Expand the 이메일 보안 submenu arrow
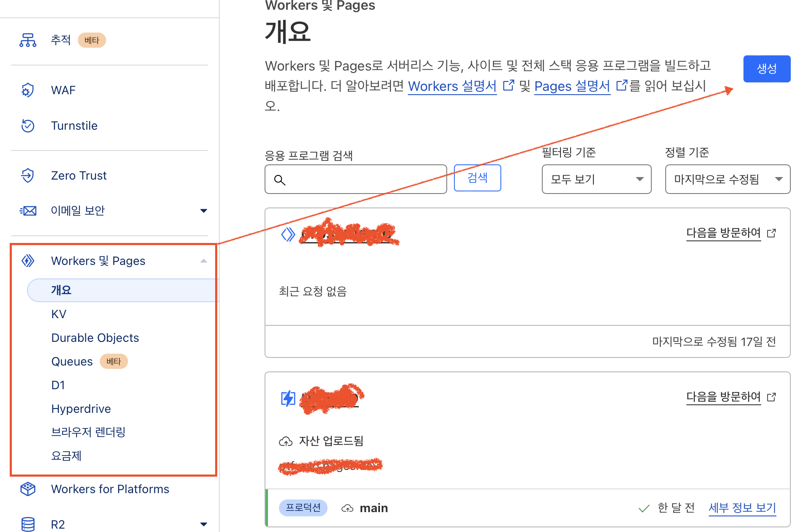Screen dimensions: 806x532 coord(204,210)
